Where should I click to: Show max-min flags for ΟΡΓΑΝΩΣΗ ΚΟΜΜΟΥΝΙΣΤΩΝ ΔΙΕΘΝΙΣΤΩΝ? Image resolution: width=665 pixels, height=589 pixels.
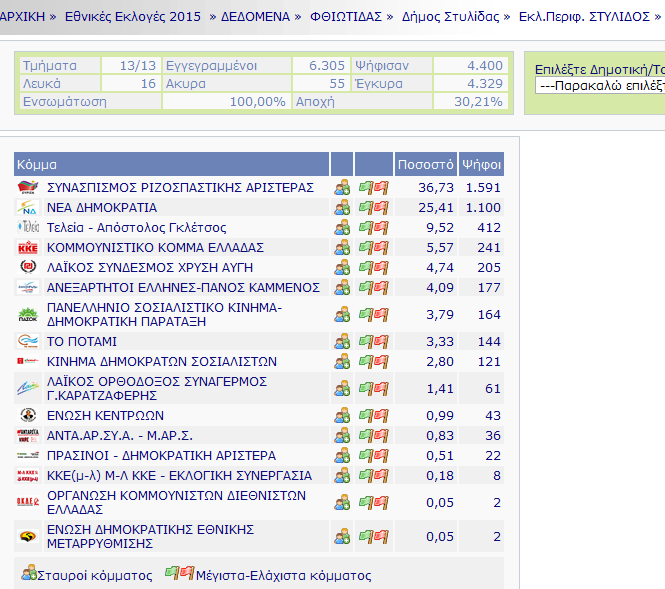click(373, 502)
